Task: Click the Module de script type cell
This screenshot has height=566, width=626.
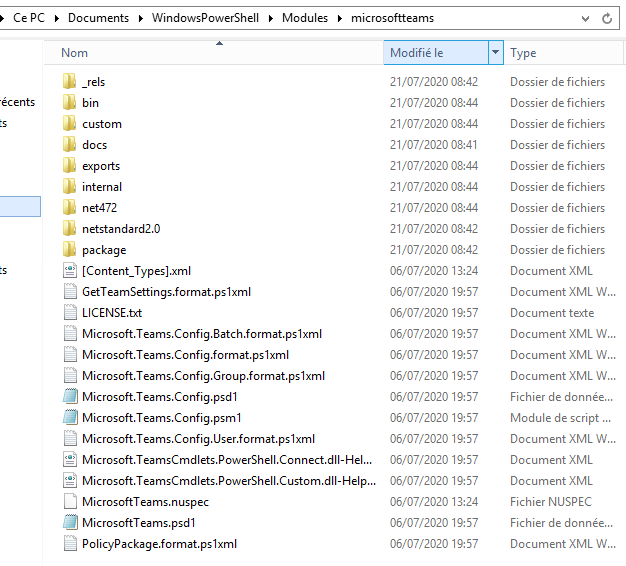Action: (561, 418)
